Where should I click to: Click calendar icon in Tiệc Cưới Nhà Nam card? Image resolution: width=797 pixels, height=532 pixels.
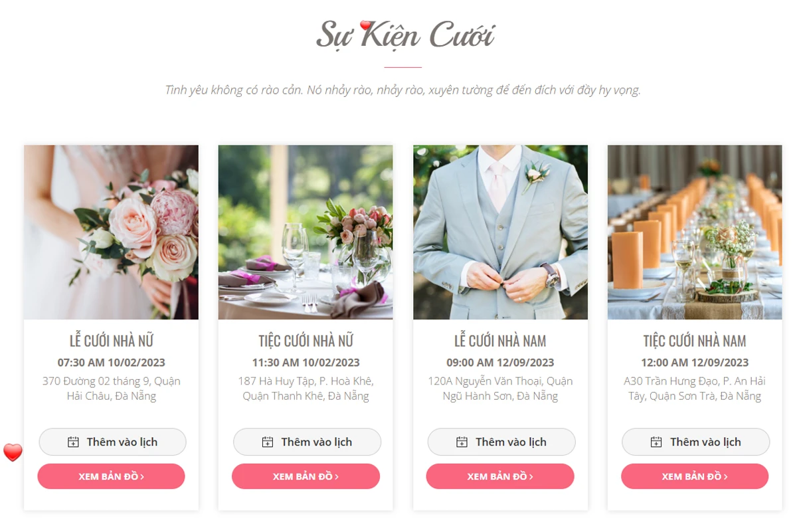pyautogui.click(x=656, y=442)
